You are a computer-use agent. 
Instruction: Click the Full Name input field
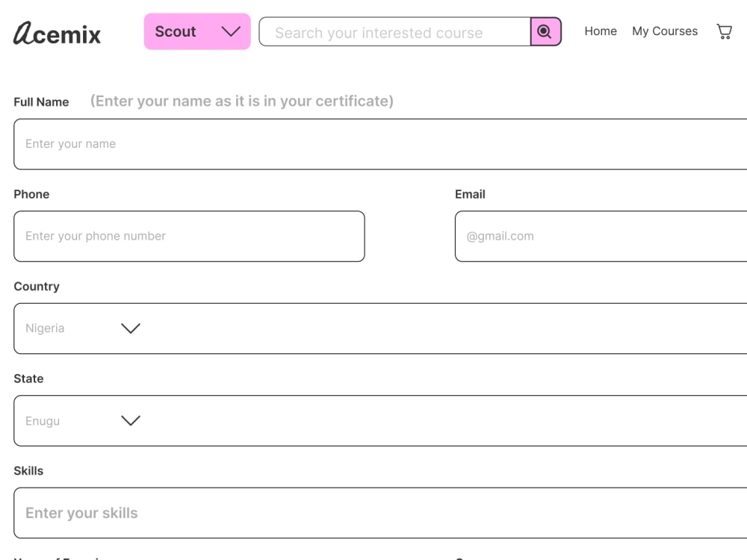pos(380,144)
